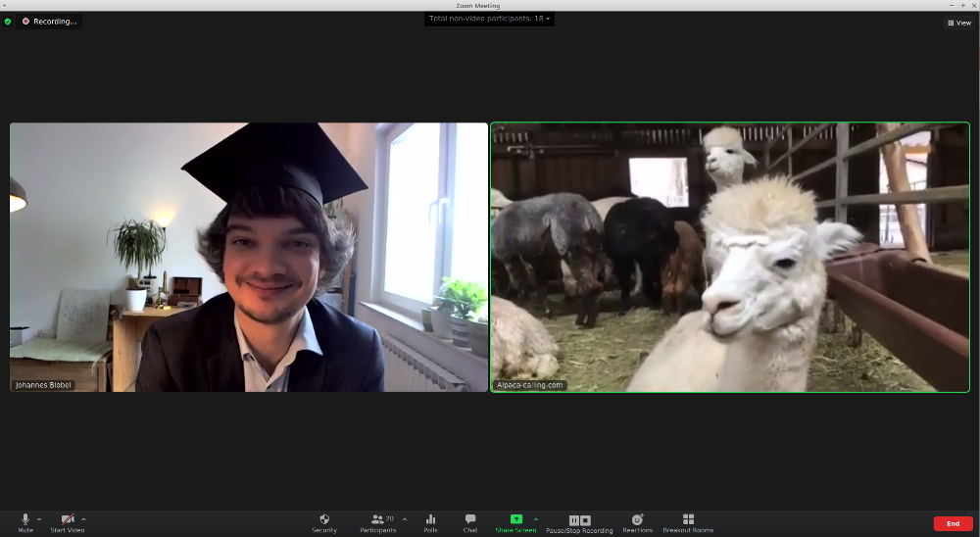Expand the Participants caret arrow
This screenshot has width=980, height=537.
click(x=405, y=518)
